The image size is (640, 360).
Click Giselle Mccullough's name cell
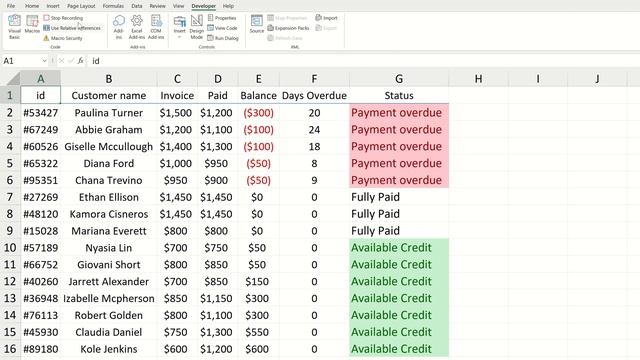[109, 147]
